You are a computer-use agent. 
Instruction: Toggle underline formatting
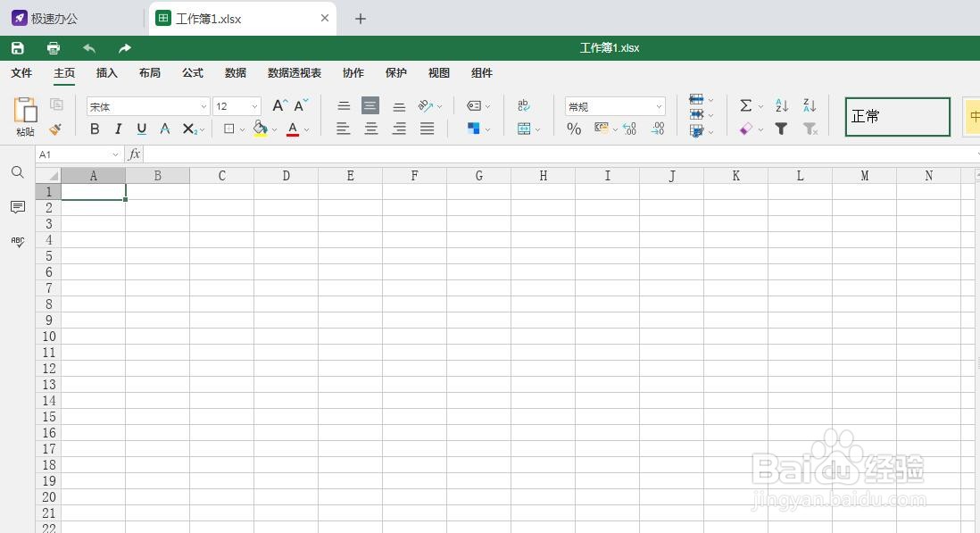141,129
